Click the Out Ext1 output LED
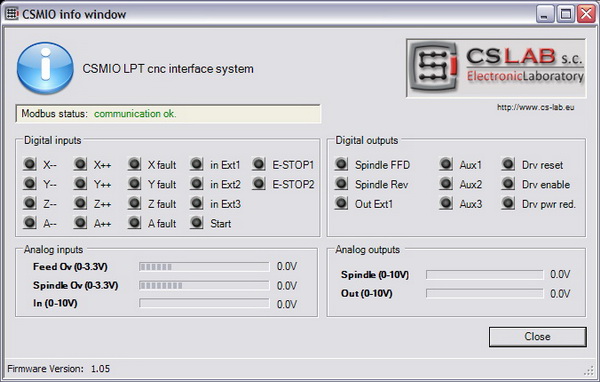The image size is (600, 382). [x=341, y=203]
